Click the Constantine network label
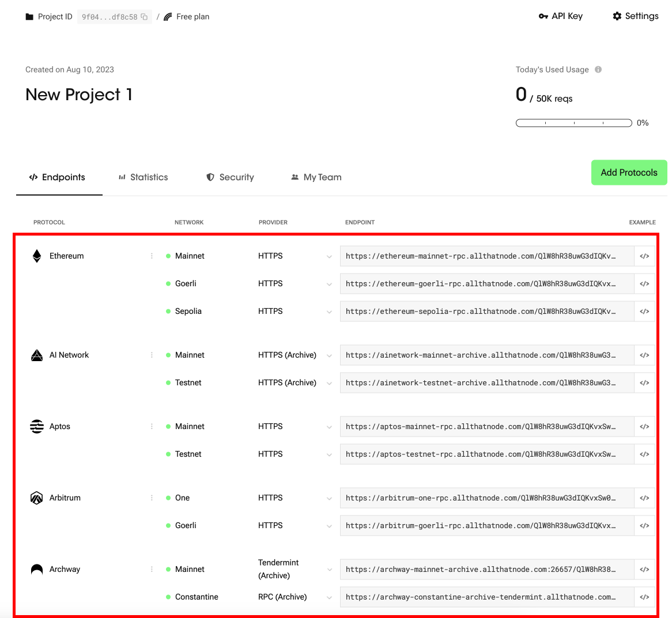 pos(197,597)
